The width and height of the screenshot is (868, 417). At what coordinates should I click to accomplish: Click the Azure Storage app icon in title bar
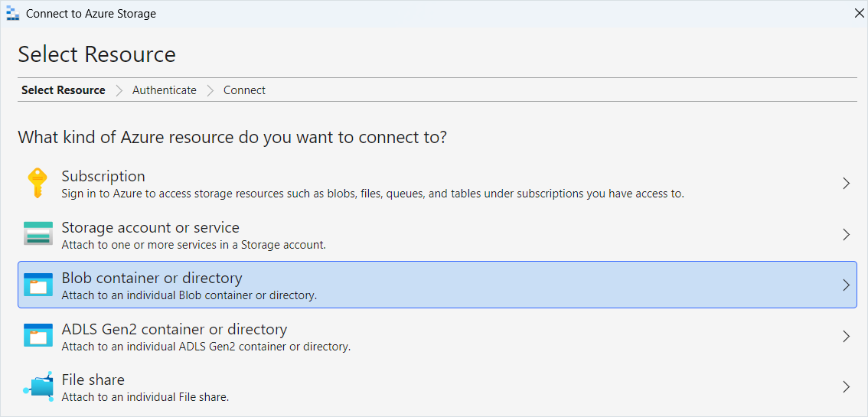coord(12,13)
